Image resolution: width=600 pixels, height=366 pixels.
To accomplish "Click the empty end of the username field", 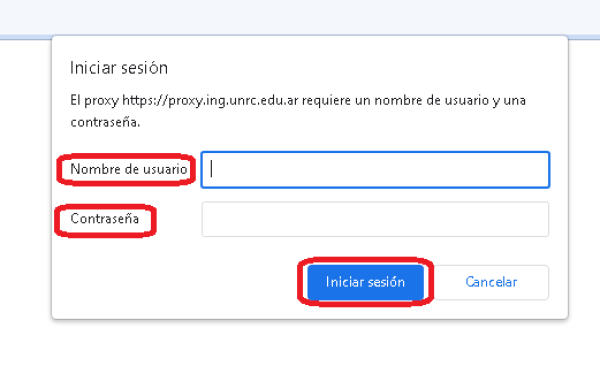I will pyautogui.click(x=497, y=170).
